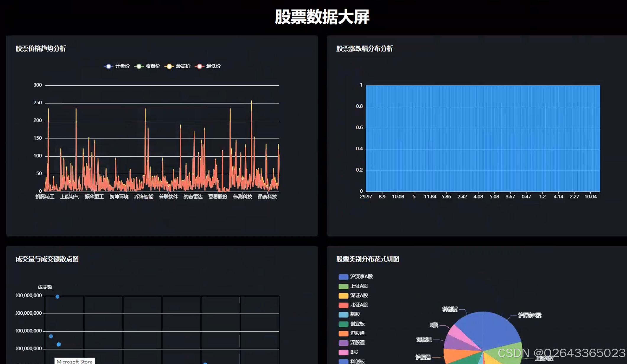
Task: Click the 0.8 y-axis value on the bar chart
Action: click(359, 106)
